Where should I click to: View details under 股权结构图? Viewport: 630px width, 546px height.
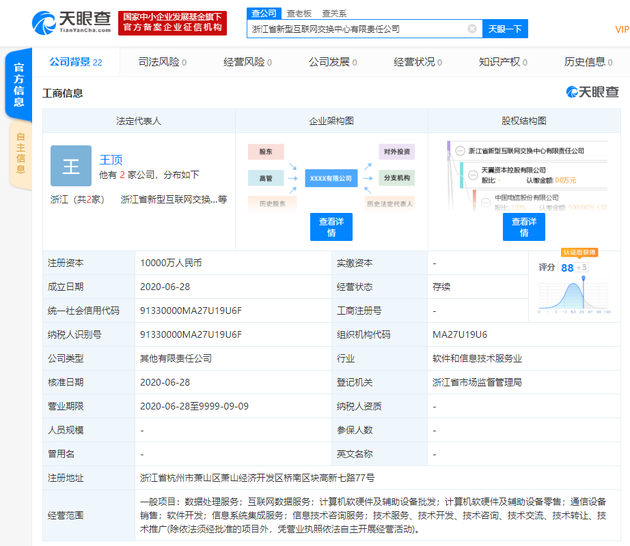click(x=523, y=227)
